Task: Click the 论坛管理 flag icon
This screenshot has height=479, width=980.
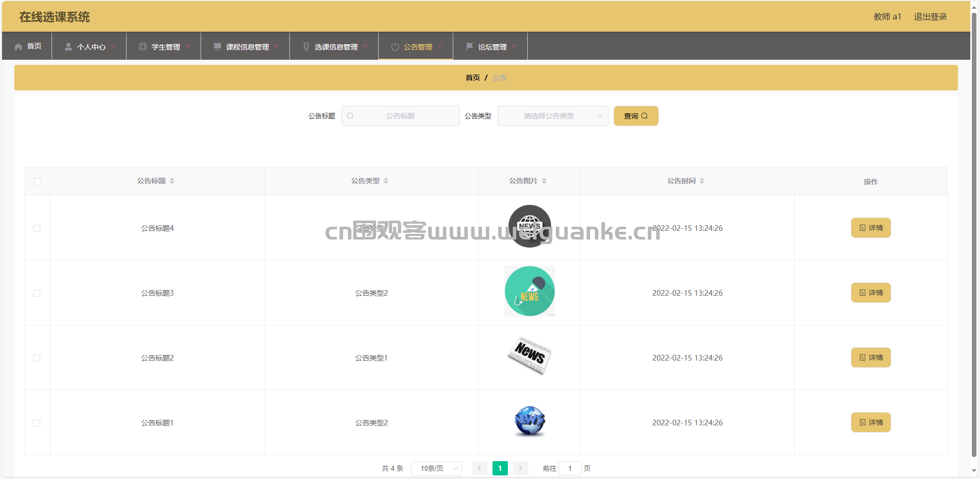Action: [x=470, y=46]
